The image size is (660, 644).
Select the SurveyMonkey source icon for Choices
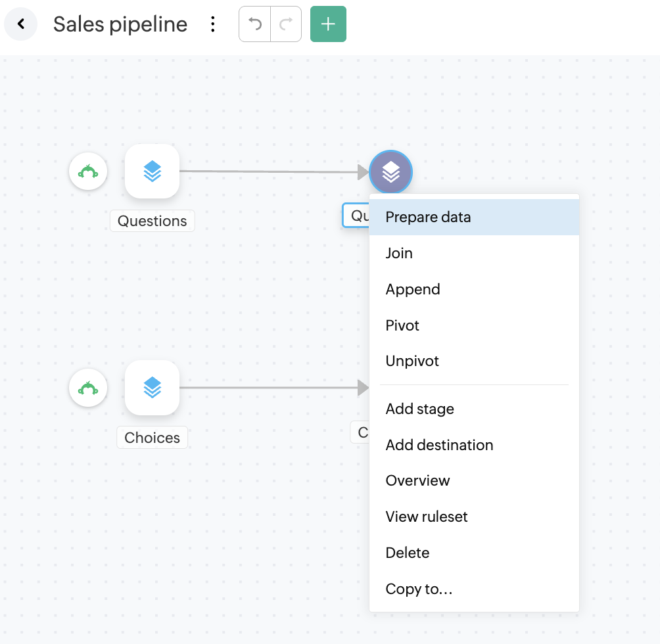[x=88, y=388]
